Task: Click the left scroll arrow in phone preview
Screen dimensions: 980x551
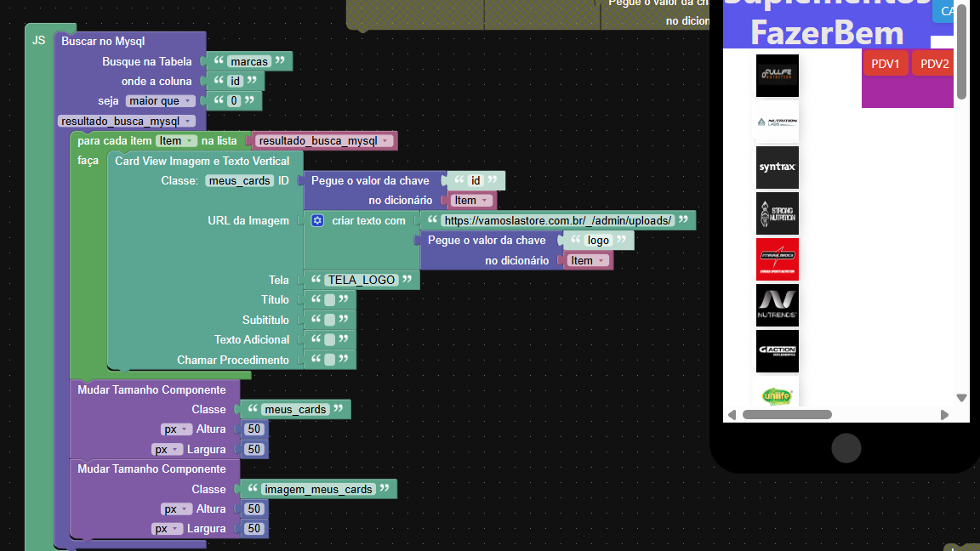Action: click(x=732, y=415)
